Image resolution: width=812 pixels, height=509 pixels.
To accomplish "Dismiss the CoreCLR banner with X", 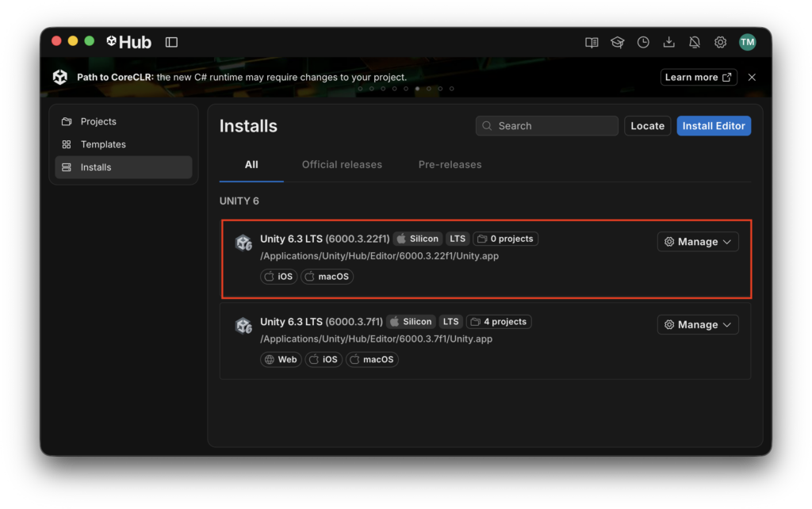I will 752,77.
